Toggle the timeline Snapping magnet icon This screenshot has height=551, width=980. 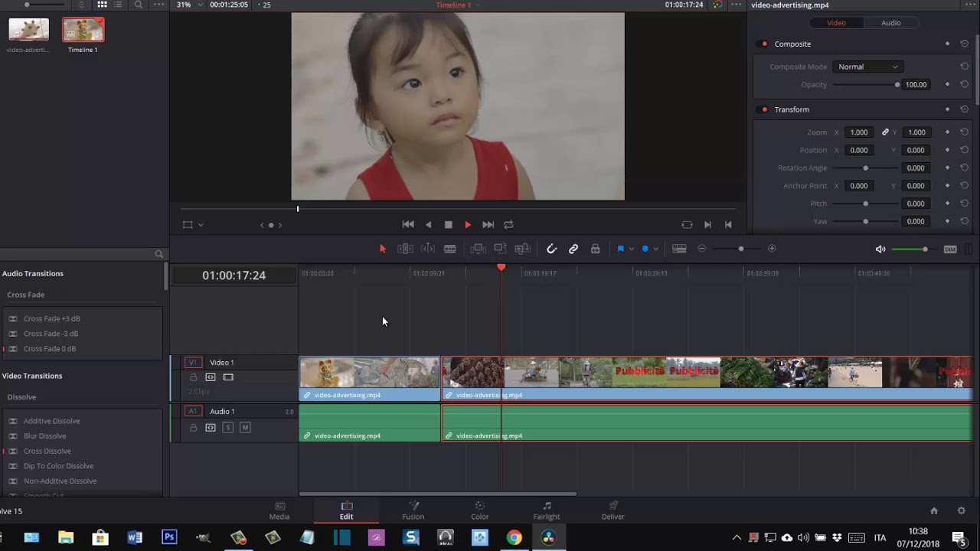click(551, 249)
